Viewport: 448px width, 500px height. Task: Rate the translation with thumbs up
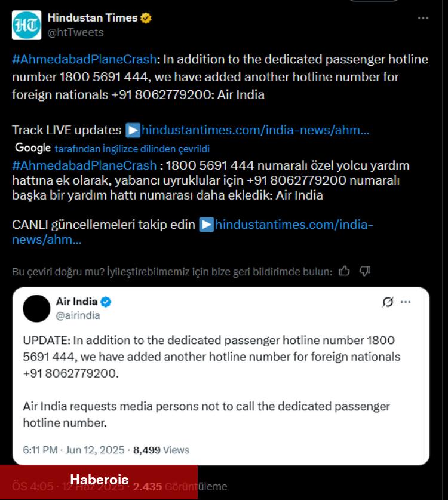click(344, 271)
